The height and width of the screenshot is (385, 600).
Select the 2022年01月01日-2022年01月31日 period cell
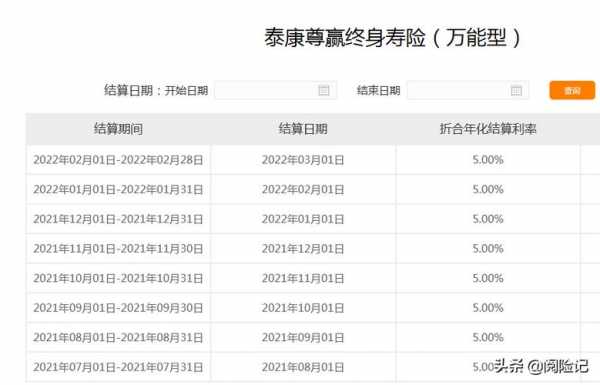(x=118, y=189)
